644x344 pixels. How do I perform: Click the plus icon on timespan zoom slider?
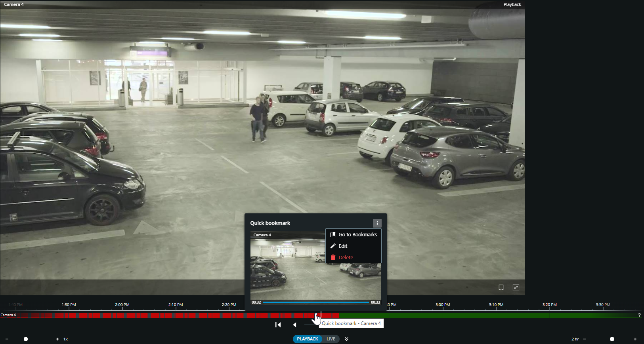point(635,339)
